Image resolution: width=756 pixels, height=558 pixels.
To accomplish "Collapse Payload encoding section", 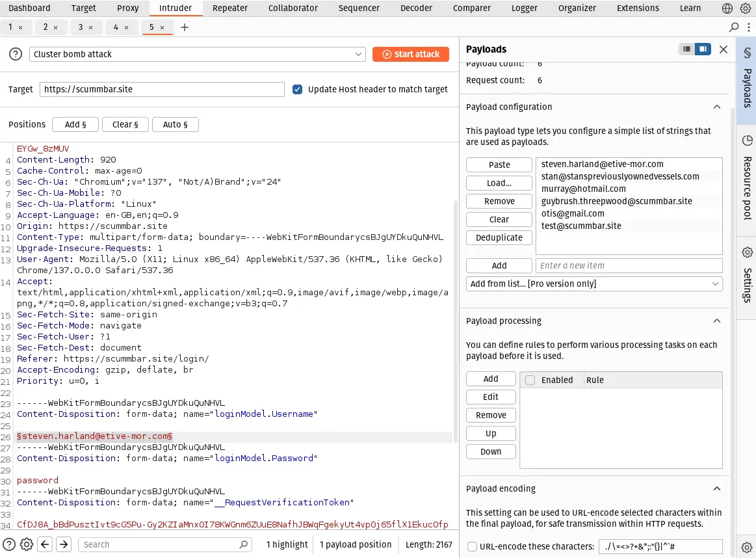I will (x=717, y=488).
